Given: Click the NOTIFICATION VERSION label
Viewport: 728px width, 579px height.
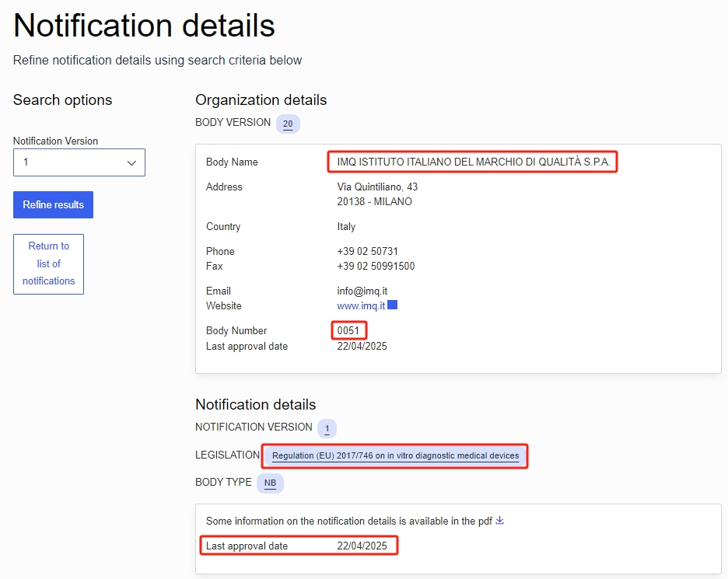Looking at the screenshot, I should (254, 427).
